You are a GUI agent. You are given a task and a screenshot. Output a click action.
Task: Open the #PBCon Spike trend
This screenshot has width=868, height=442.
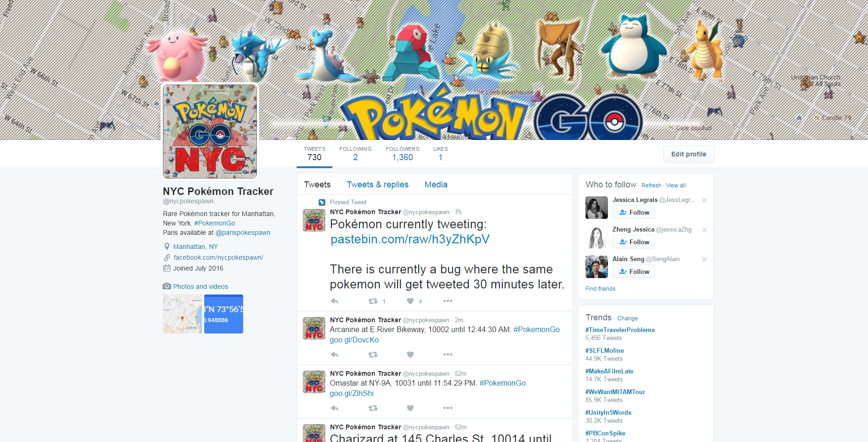click(x=605, y=434)
